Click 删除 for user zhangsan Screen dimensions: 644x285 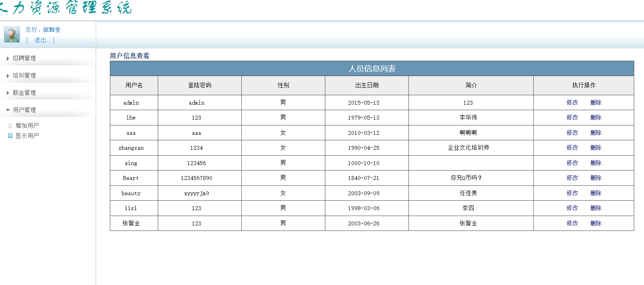[596, 147]
